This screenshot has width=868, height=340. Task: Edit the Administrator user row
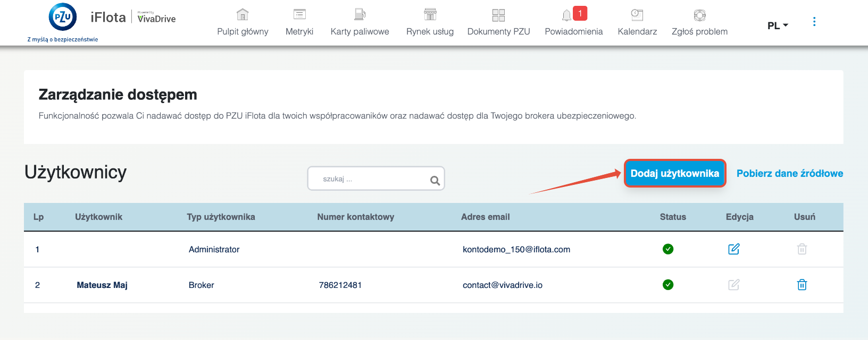(x=734, y=249)
